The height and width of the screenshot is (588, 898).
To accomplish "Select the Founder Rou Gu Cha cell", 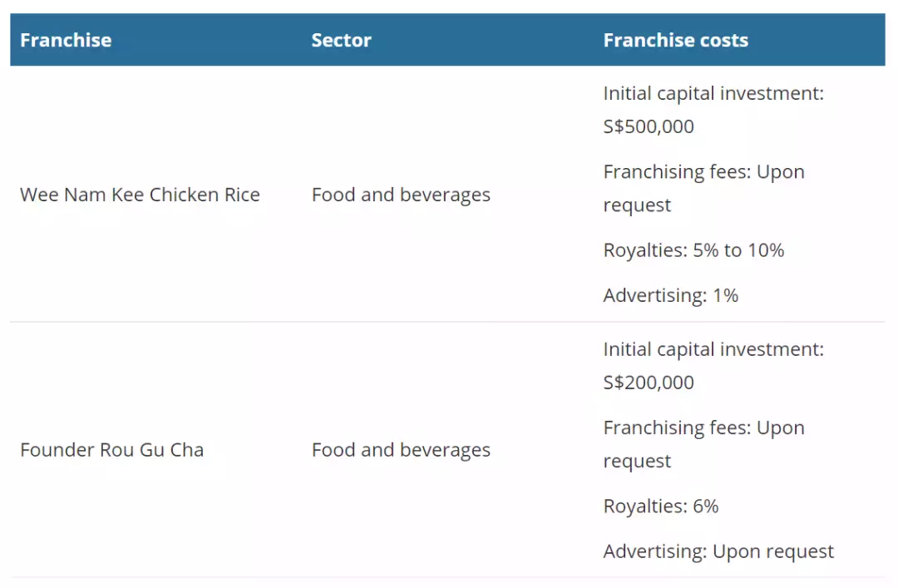I will (111, 450).
